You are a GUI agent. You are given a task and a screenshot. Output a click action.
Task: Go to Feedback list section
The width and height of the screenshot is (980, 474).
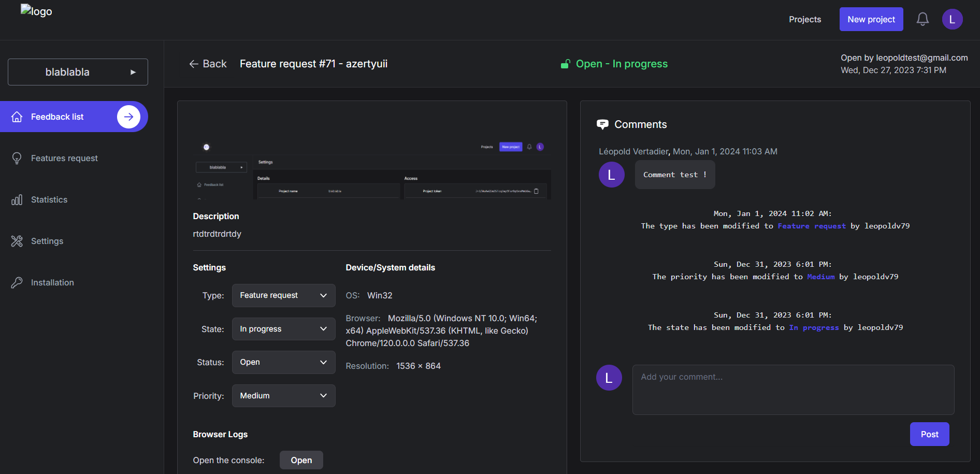pyautogui.click(x=74, y=117)
